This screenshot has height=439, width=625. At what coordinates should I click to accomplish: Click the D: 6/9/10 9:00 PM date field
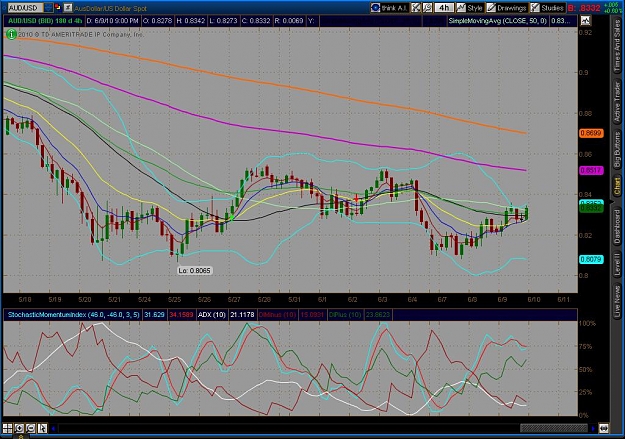[x=112, y=21]
